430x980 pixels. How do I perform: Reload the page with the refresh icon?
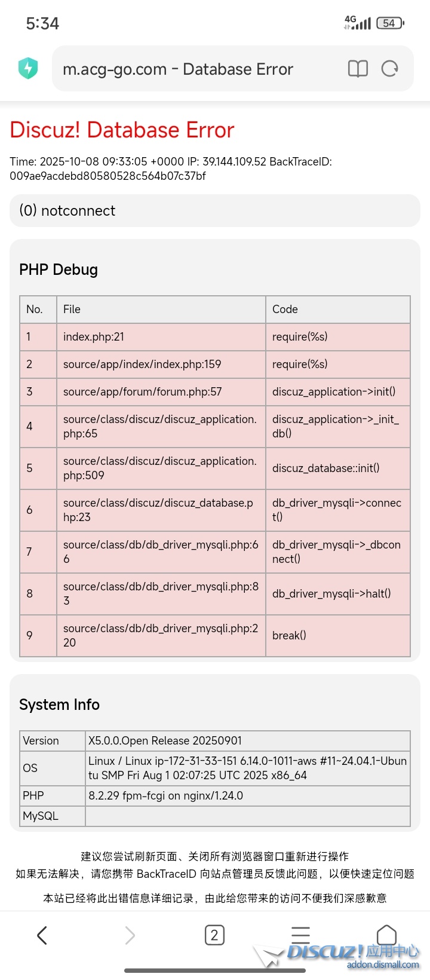tap(389, 69)
